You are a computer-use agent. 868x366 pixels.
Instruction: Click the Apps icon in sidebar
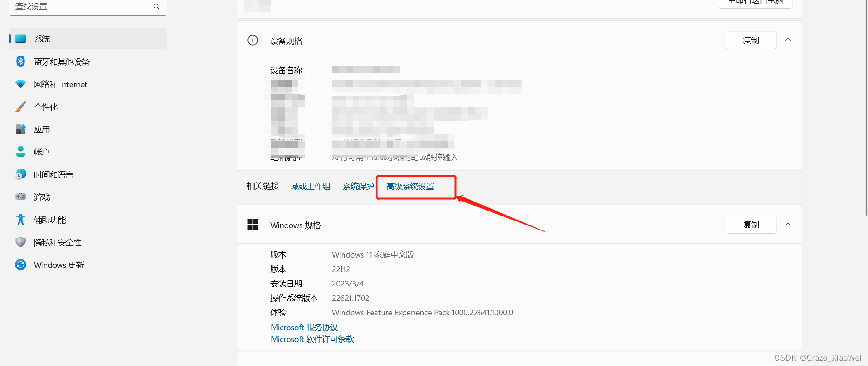[21, 129]
